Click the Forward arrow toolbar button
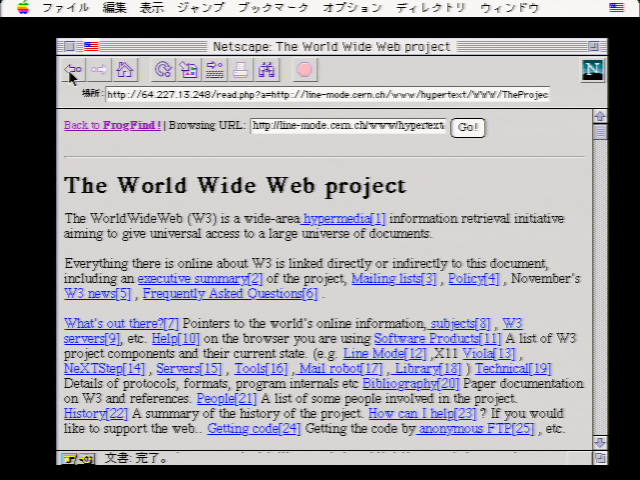The height and width of the screenshot is (480, 640). tap(99, 70)
